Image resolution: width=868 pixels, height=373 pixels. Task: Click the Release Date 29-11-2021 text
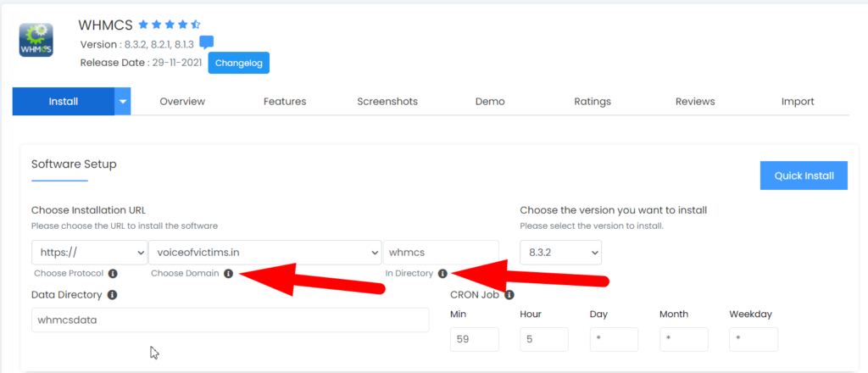click(142, 63)
